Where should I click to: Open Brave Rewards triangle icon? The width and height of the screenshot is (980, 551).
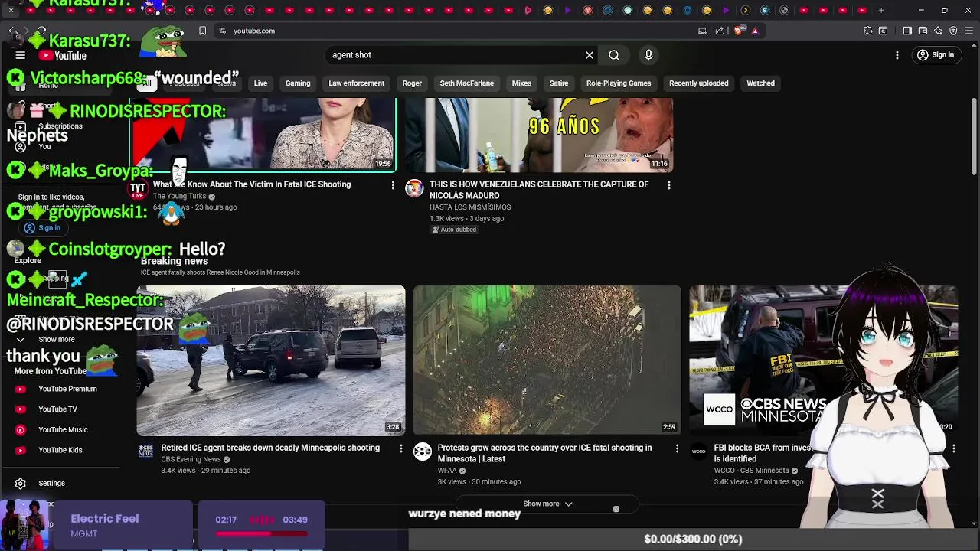[x=755, y=31]
